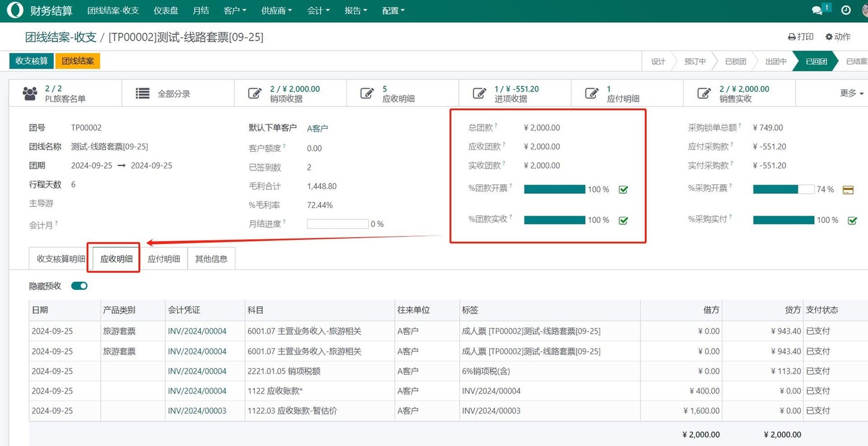The image size is (868, 446).
Task: Click the 销项收据 edit icon
Action: [254, 94]
